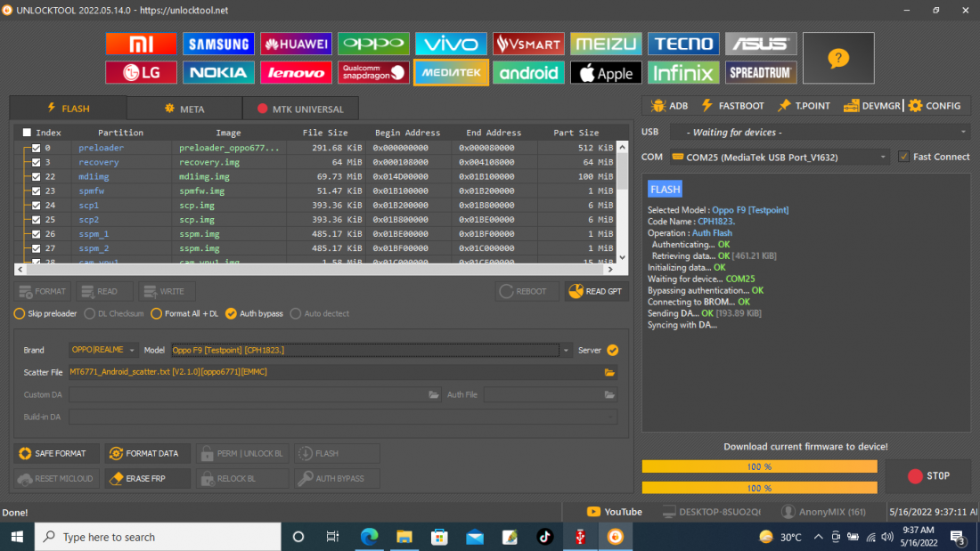Switch to the MTK UNIVERSAL tab
Viewport: 980px width, 551px height.
click(x=300, y=109)
